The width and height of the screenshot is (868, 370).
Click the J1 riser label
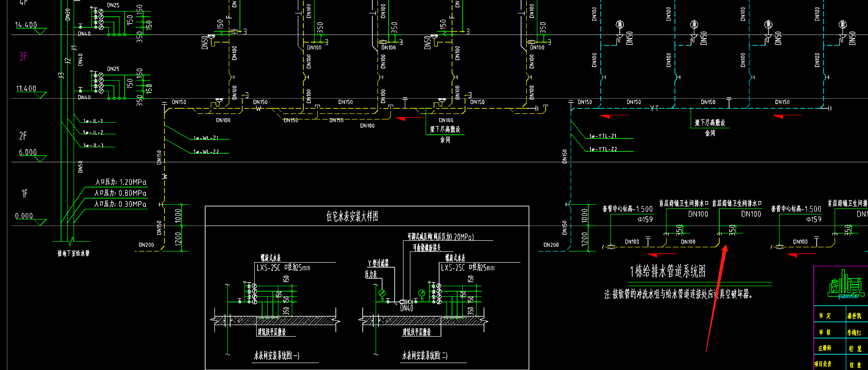[x=74, y=47]
